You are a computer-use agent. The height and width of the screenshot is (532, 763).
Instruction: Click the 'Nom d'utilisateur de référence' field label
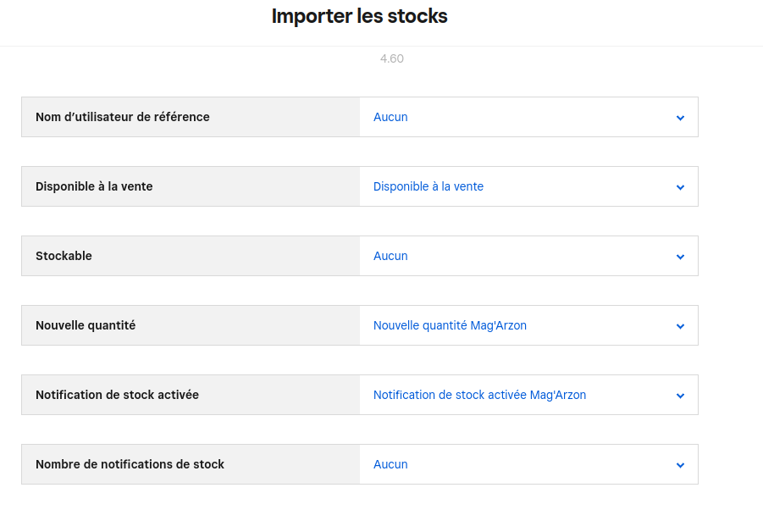(x=123, y=117)
